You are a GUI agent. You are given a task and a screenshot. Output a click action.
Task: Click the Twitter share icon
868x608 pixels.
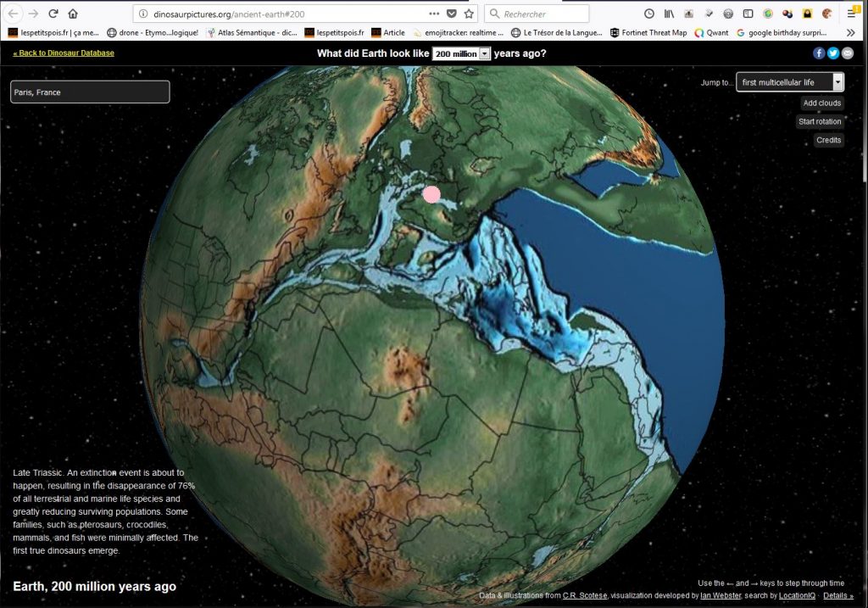point(833,53)
